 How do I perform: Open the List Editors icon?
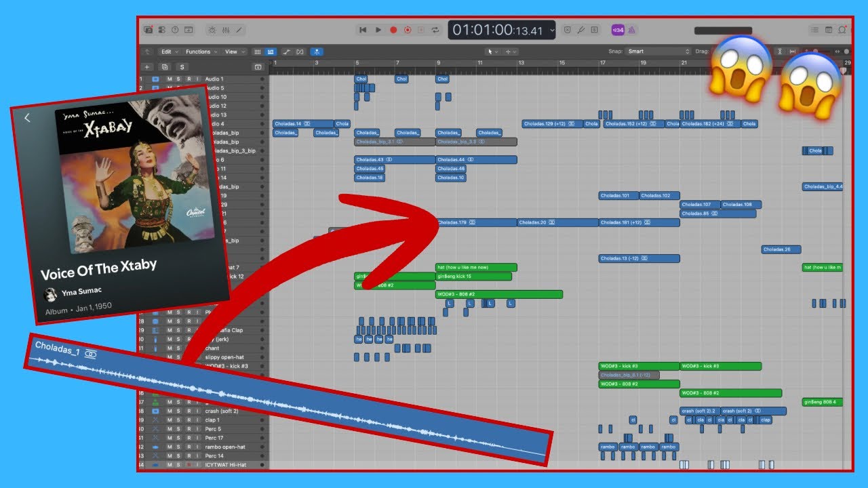(x=814, y=30)
